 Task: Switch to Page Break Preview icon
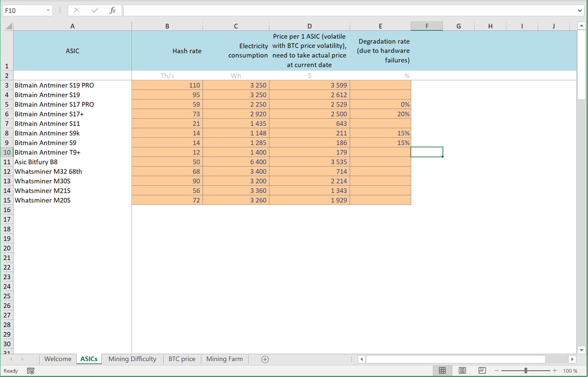482,370
